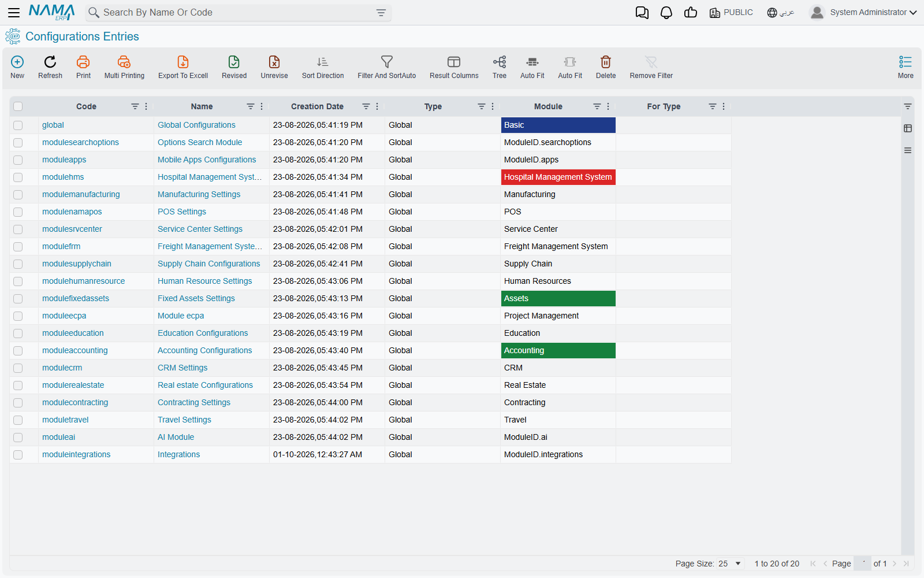Toggle the select-all header checkbox
This screenshot has width=924, height=578.
coord(18,106)
